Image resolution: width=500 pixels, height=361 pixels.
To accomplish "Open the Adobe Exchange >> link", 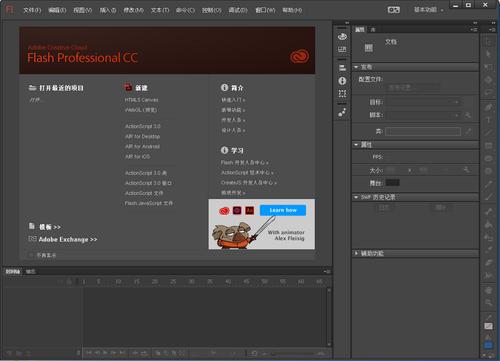I will pyautogui.click(x=68, y=239).
